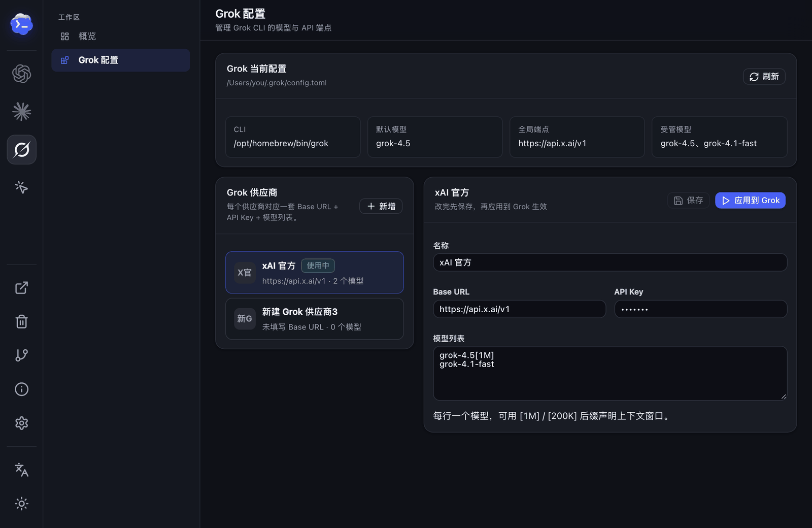Click the Base URL input field
Image resolution: width=812 pixels, height=528 pixels.
point(520,309)
